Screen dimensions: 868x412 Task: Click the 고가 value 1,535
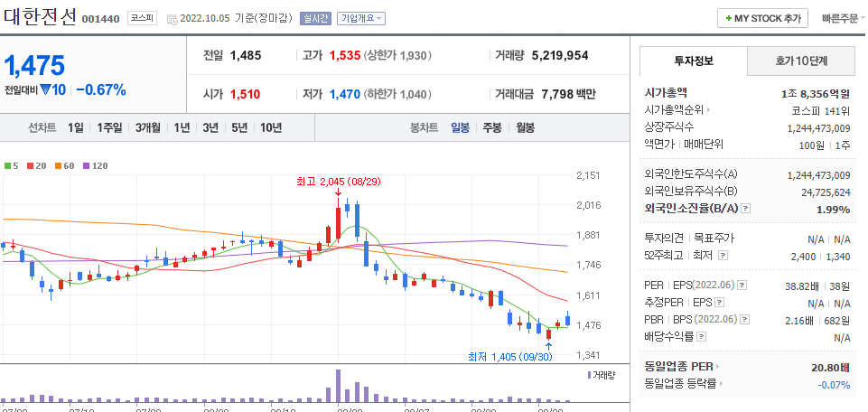click(345, 55)
